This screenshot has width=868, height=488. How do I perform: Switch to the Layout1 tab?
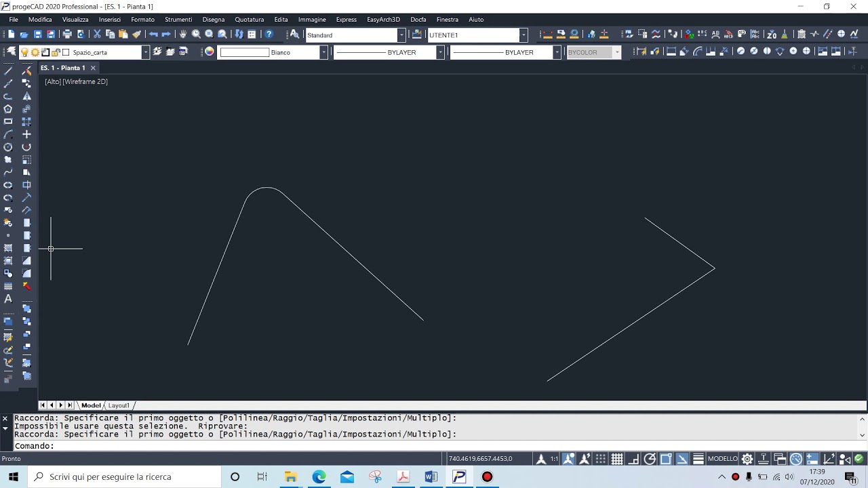pos(119,405)
